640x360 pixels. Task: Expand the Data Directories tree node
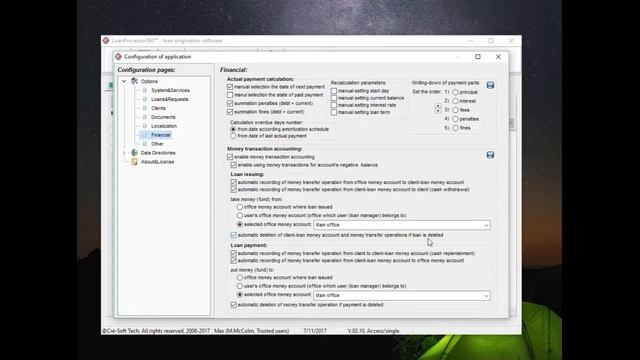click(124, 153)
